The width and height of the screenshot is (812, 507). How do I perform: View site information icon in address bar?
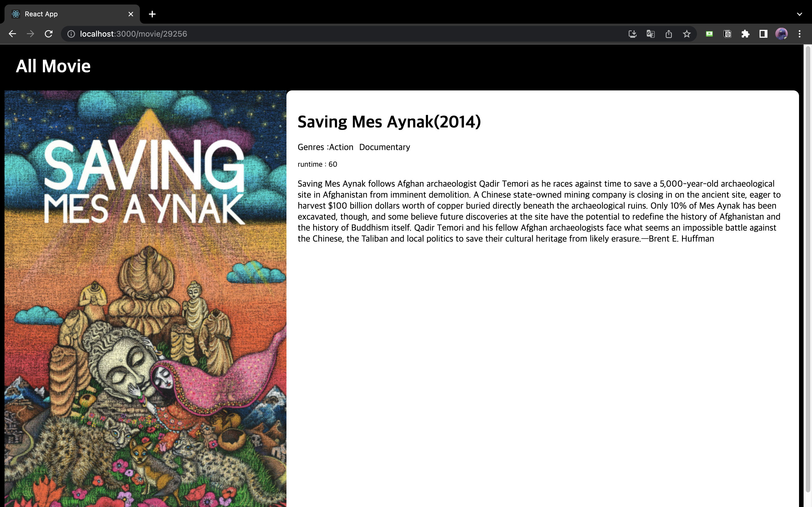(71, 34)
